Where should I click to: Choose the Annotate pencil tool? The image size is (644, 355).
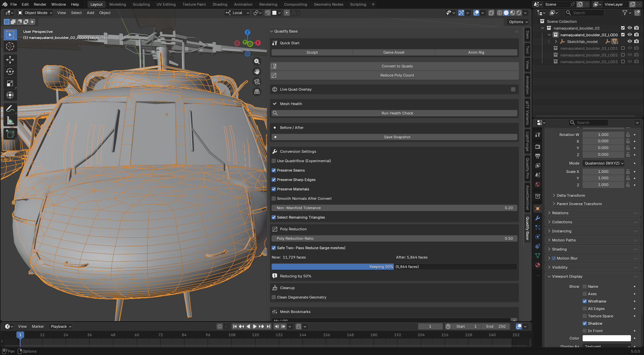(x=10, y=109)
